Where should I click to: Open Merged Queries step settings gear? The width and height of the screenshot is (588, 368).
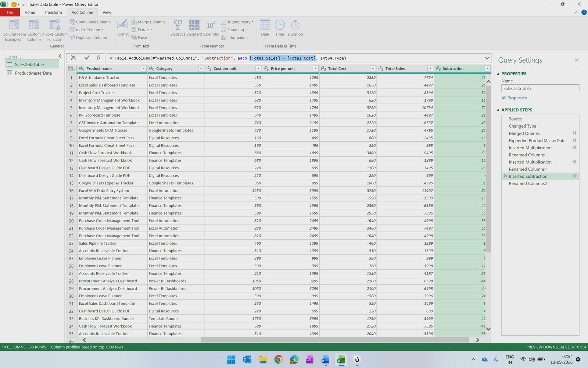(574, 133)
